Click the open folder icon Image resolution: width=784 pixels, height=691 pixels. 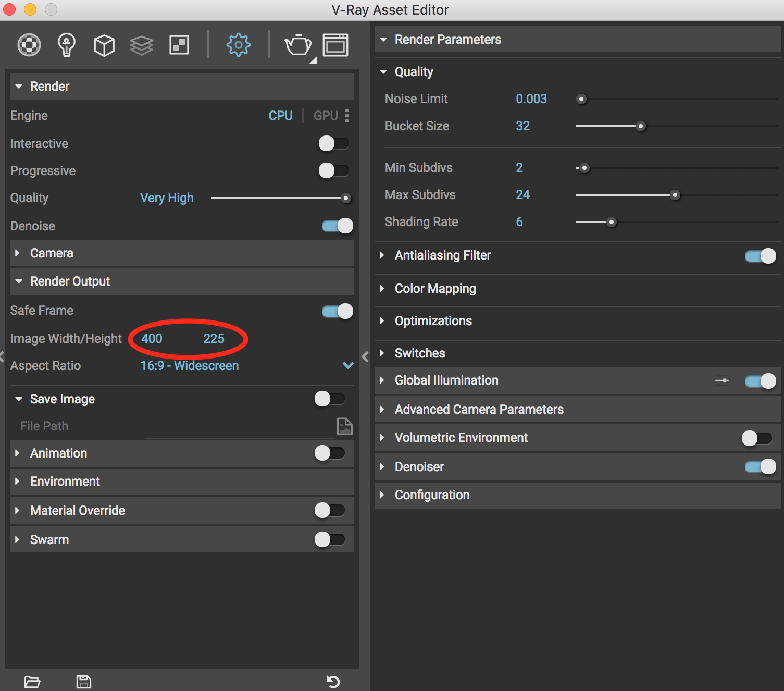point(32,682)
